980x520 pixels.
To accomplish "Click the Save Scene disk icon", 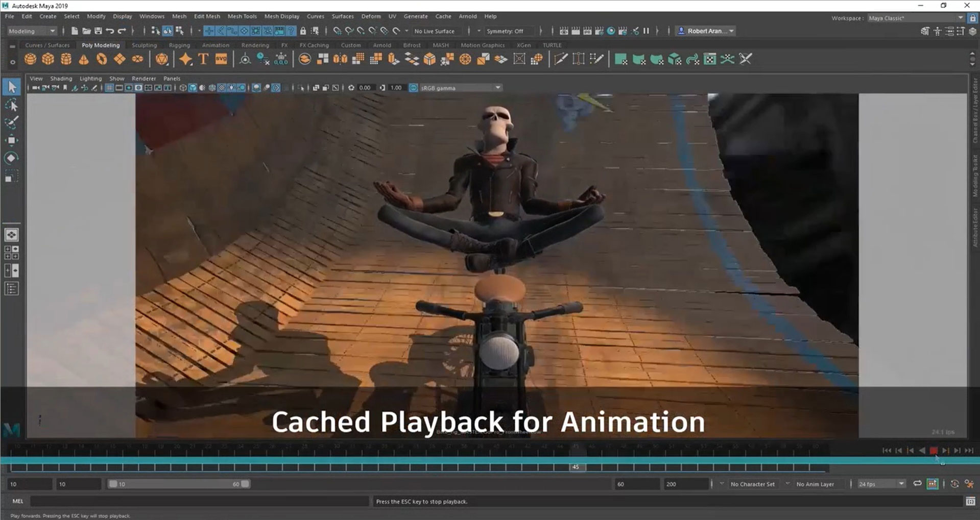I will click(98, 31).
